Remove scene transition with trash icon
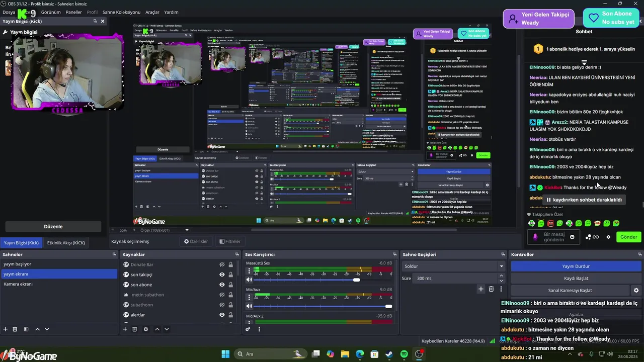 [491, 289]
